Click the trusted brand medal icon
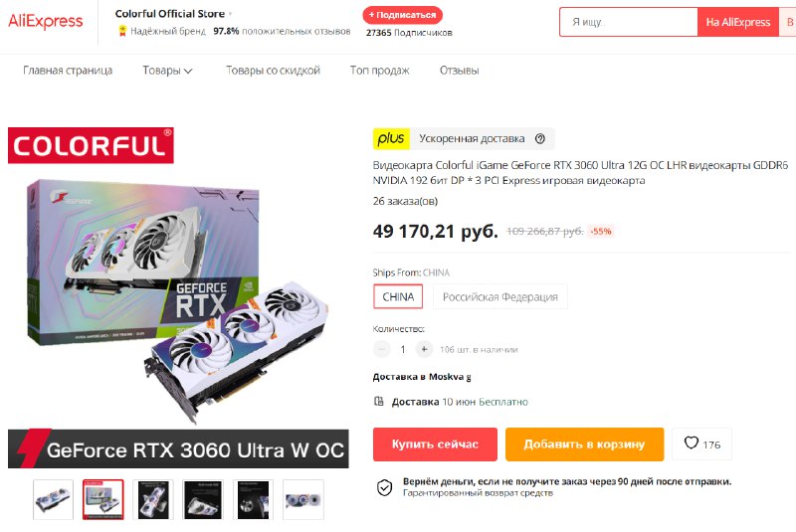 click(122, 32)
